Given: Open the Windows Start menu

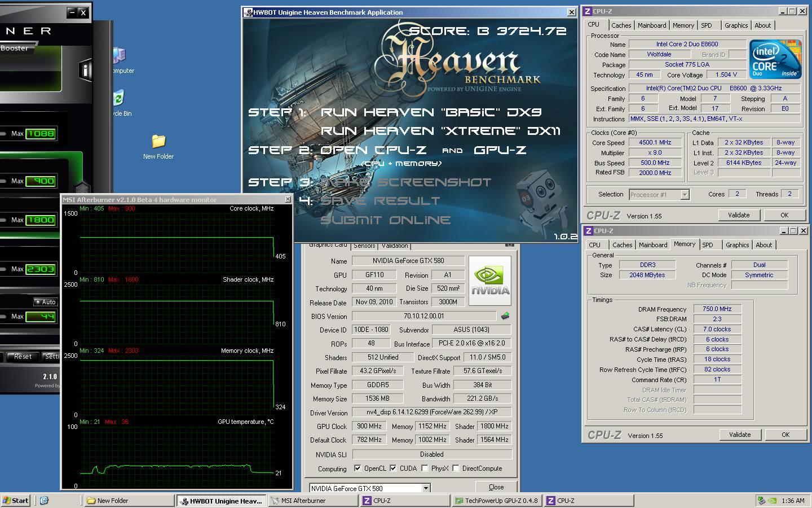Looking at the screenshot, I should tap(16, 501).
